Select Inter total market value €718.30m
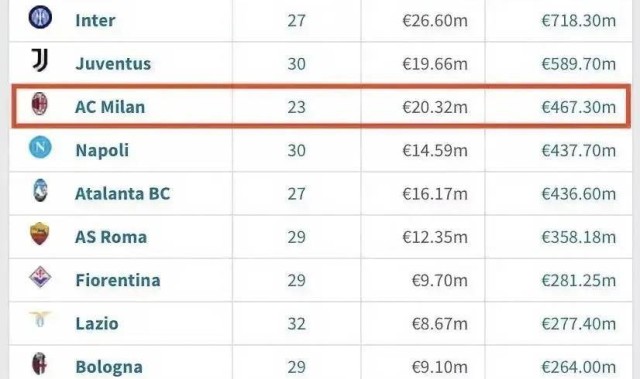Image resolution: width=640 pixels, height=379 pixels. [579, 20]
